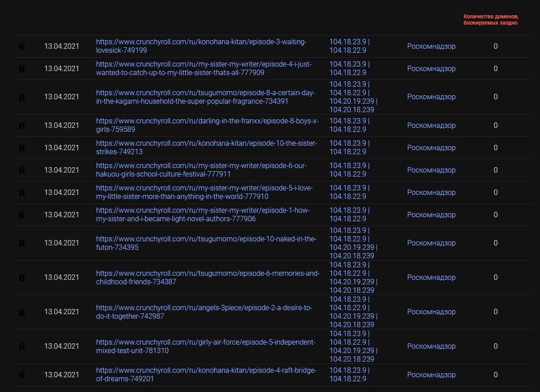This screenshot has width=540, height=392.
Task: Click Роскомнадзор in konohana-kitan episode-10 row
Action: (431, 148)
